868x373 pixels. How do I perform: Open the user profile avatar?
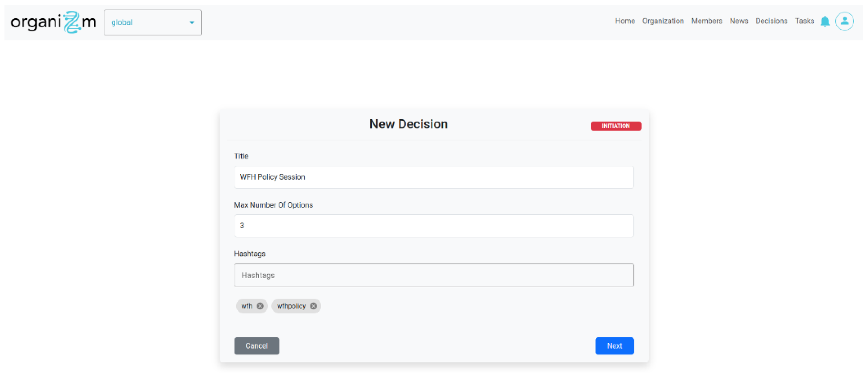tap(844, 21)
